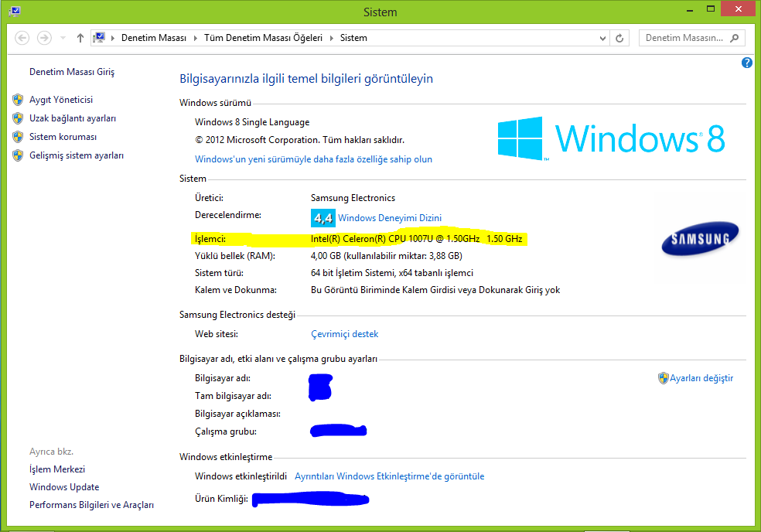Click the shield icon beside Uzak bağlantı ayarları
Image resolution: width=761 pixels, height=532 pixels.
18,118
